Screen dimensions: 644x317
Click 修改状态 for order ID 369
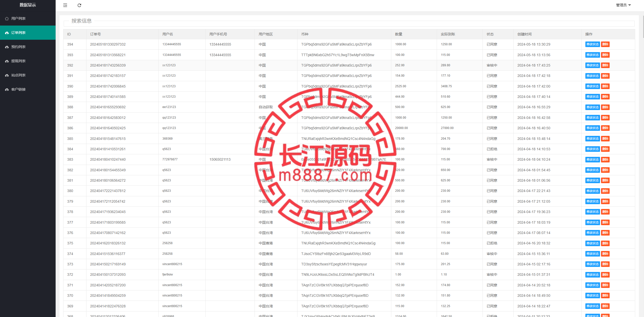(x=592, y=306)
